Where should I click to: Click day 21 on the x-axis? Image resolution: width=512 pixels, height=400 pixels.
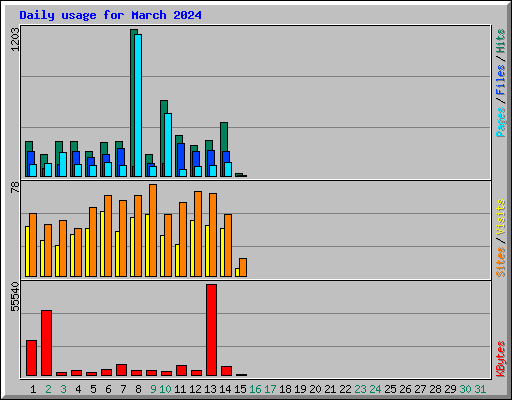tap(330, 389)
